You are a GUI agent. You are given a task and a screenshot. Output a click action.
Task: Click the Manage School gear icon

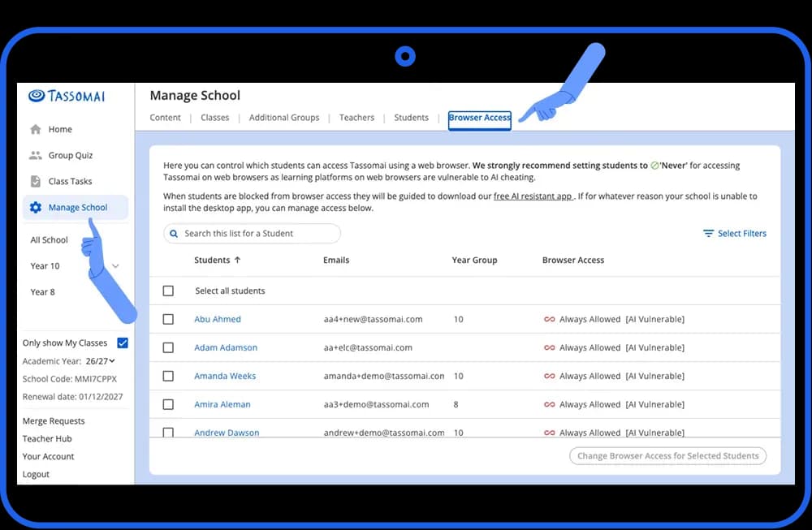point(35,208)
